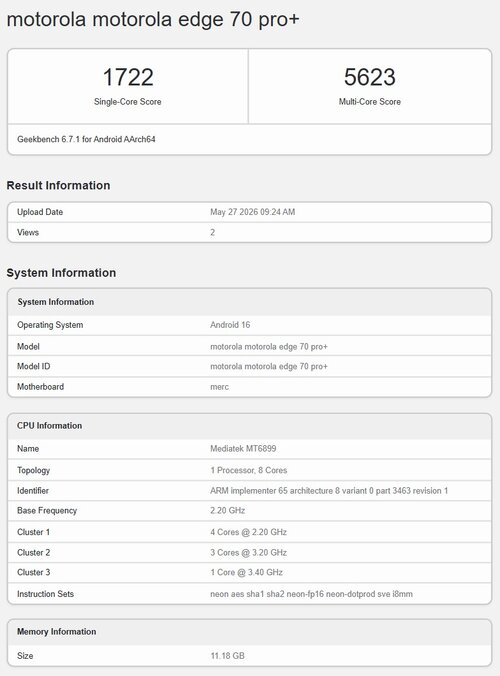The image size is (500, 676).
Task: Click the Memory Information table header
Action: click(57, 632)
